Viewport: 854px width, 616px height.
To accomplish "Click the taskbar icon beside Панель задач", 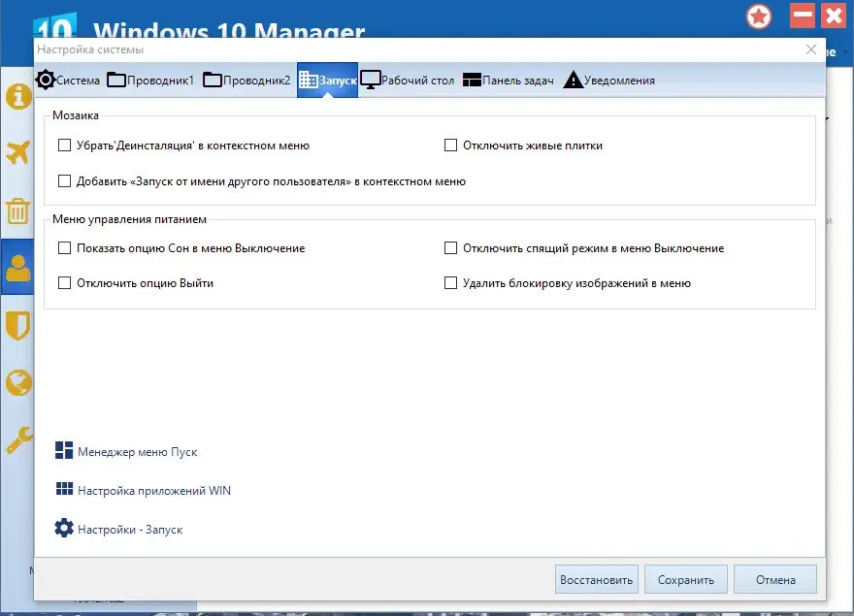I will click(x=472, y=81).
